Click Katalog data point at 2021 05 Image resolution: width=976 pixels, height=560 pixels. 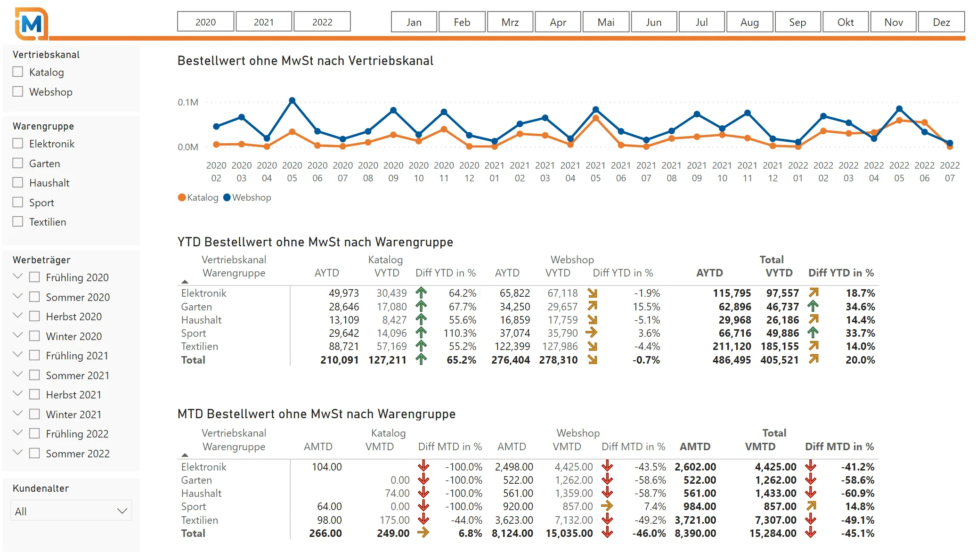click(x=596, y=118)
